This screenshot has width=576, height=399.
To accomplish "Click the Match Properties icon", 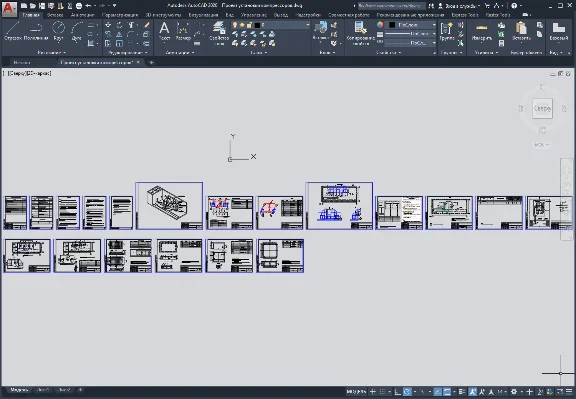I will pos(360,32).
